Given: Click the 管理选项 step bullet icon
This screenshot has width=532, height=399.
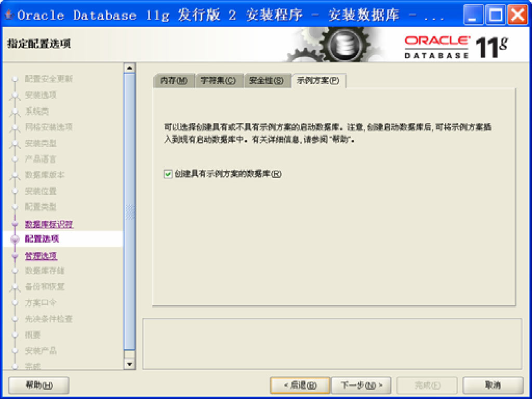Looking at the screenshot, I should tap(15, 256).
